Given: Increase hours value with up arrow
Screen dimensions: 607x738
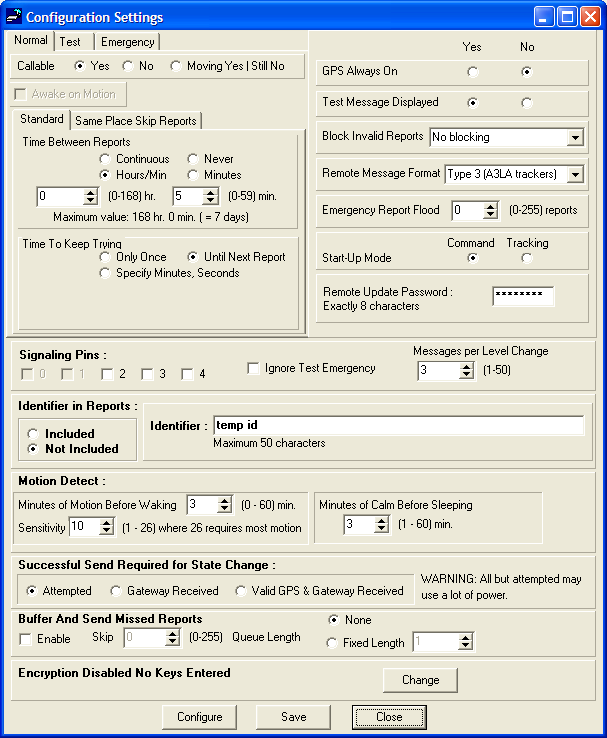Looking at the screenshot, I should [90, 192].
